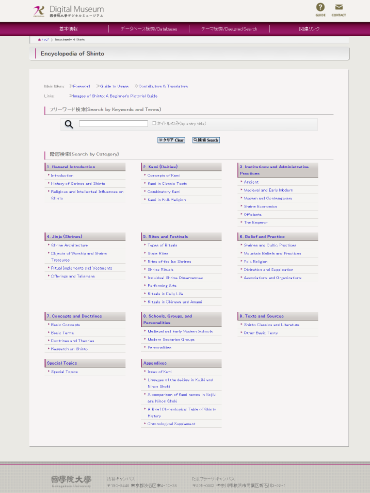Open Rites of the Ise Shrines link
Viewport: 370px width, 493px height.
coord(169,261)
